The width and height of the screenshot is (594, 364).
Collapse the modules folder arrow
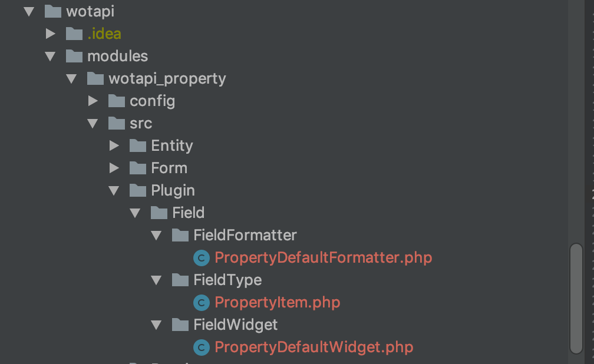51,57
